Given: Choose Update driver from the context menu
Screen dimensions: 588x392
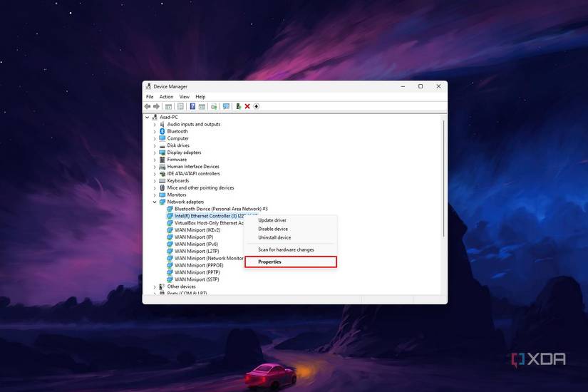Looking at the screenshot, I should click(291, 220).
